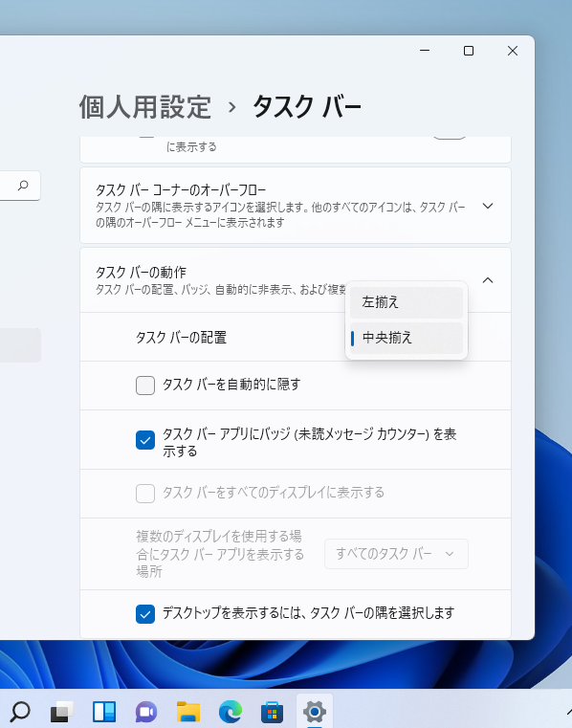This screenshot has height=728, width=572.
Task: Open Microsoft Store from the taskbar
Action: (272, 712)
